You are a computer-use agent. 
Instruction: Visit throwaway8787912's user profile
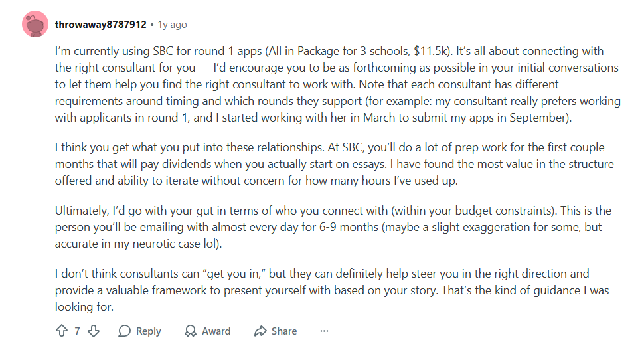101,25
